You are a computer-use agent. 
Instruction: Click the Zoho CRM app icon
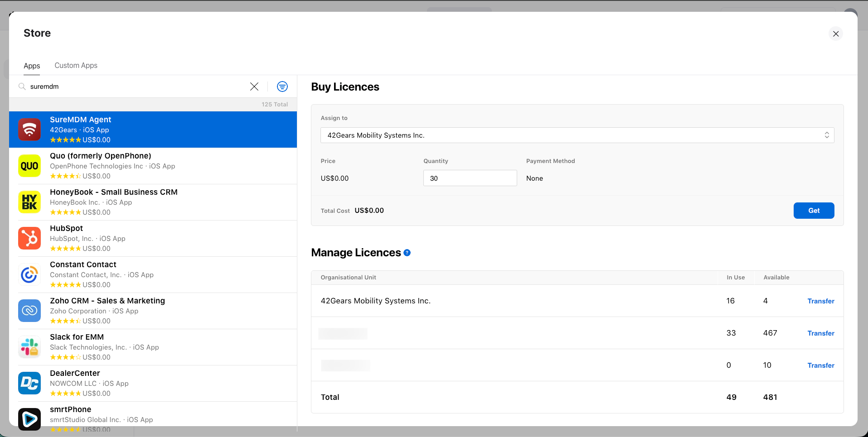(29, 311)
